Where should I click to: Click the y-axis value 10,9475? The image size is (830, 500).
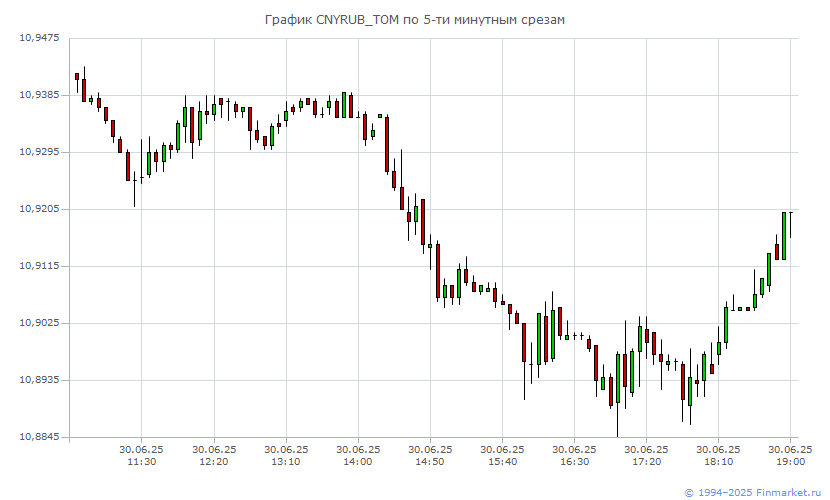pyautogui.click(x=39, y=38)
